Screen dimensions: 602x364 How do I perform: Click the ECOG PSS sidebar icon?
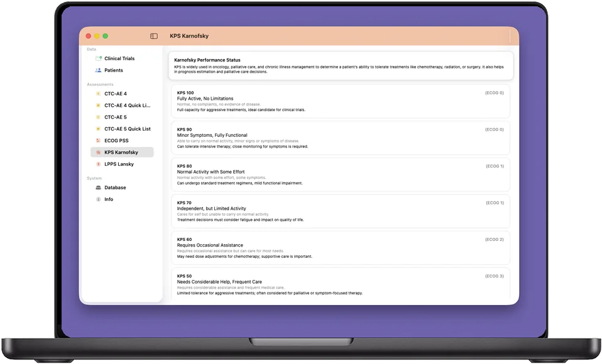[98, 141]
